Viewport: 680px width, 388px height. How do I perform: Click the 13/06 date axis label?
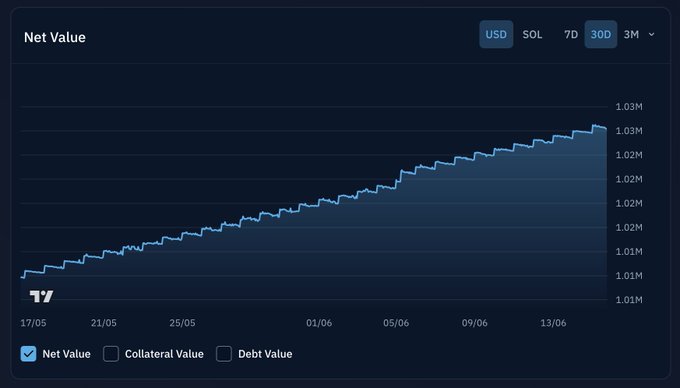click(x=553, y=323)
